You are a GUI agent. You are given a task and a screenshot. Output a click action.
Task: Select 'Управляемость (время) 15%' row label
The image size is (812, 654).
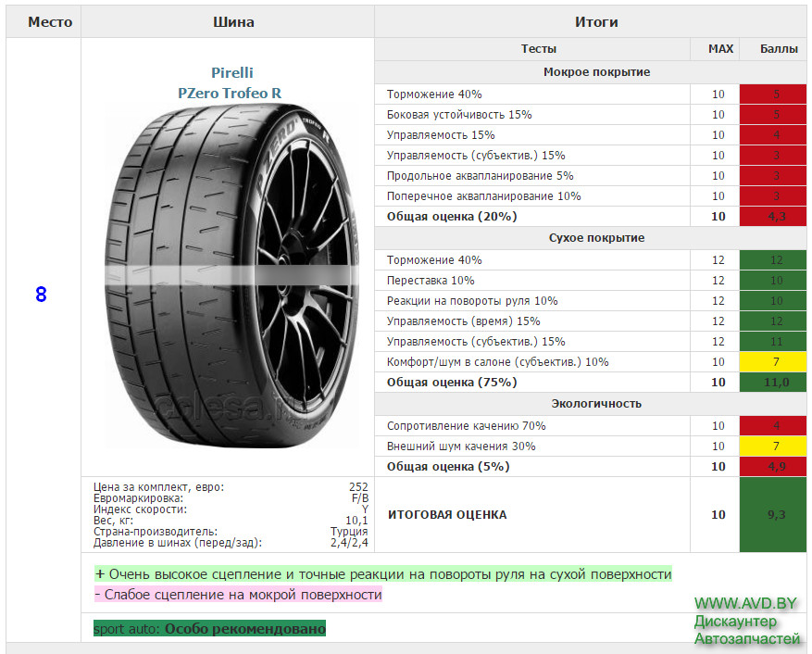(463, 321)
